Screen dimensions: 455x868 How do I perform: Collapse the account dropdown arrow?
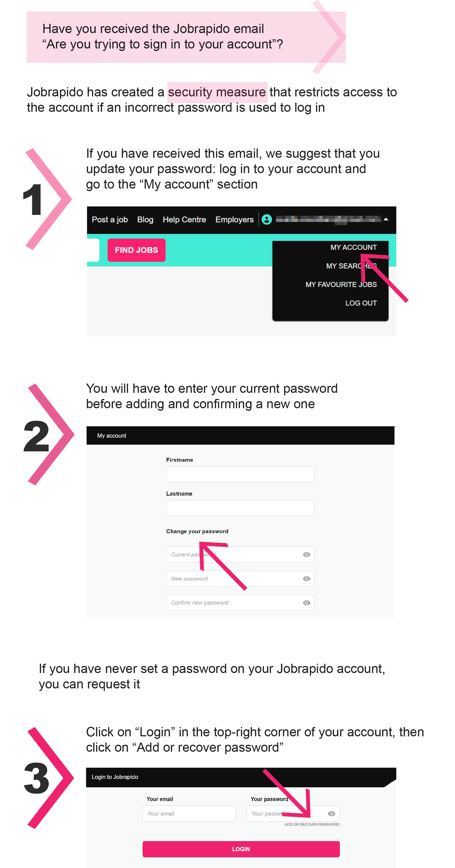[386, 219]
